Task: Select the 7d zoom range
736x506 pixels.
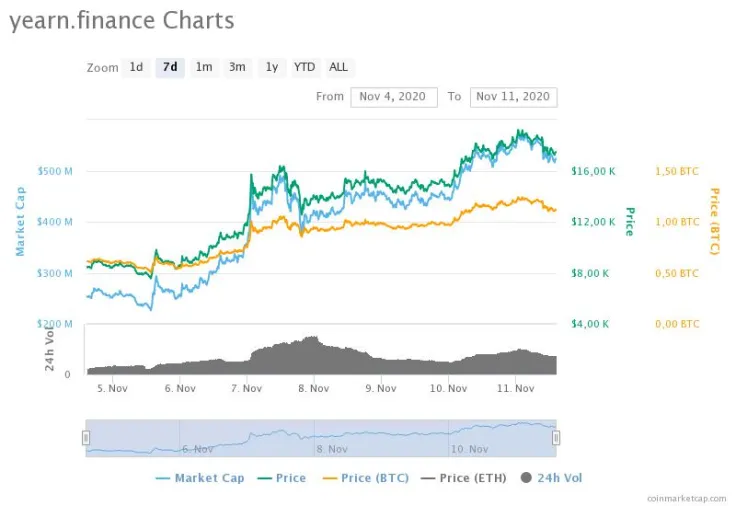Action: (x=170, y=67)
